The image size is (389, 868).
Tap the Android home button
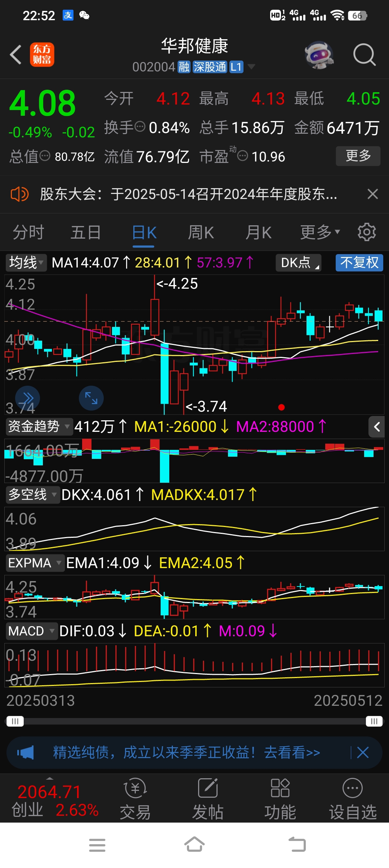click(194, 845)
